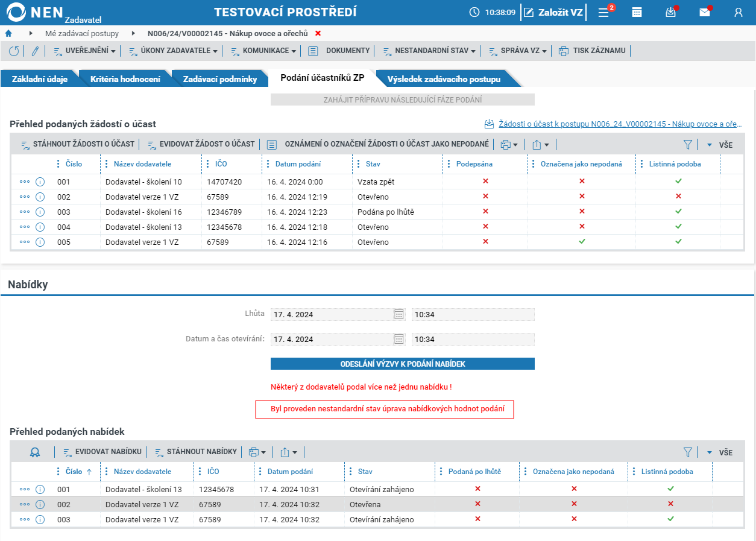The image size is (756, 541).
Task: Open the task list with 2 notifications
Action: click(605, 12)
